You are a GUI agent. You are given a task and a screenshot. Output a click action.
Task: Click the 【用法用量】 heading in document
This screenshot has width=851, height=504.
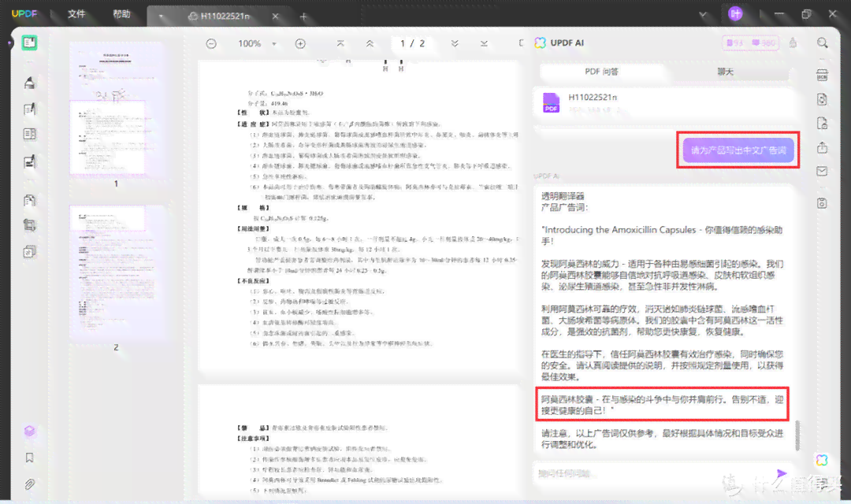click(x=254, y=229)
